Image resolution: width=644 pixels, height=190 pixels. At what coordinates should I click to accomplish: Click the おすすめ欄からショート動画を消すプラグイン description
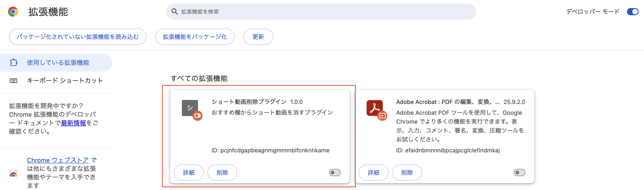coord(272,113)
